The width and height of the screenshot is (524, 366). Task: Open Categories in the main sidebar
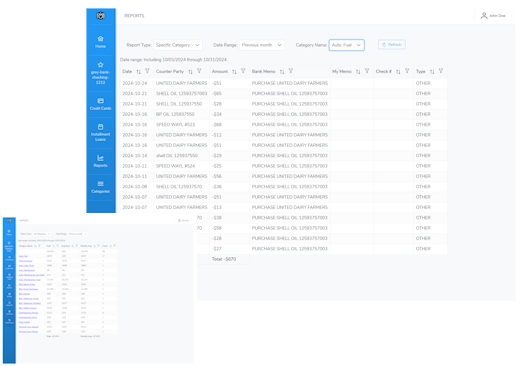point(101,187)
